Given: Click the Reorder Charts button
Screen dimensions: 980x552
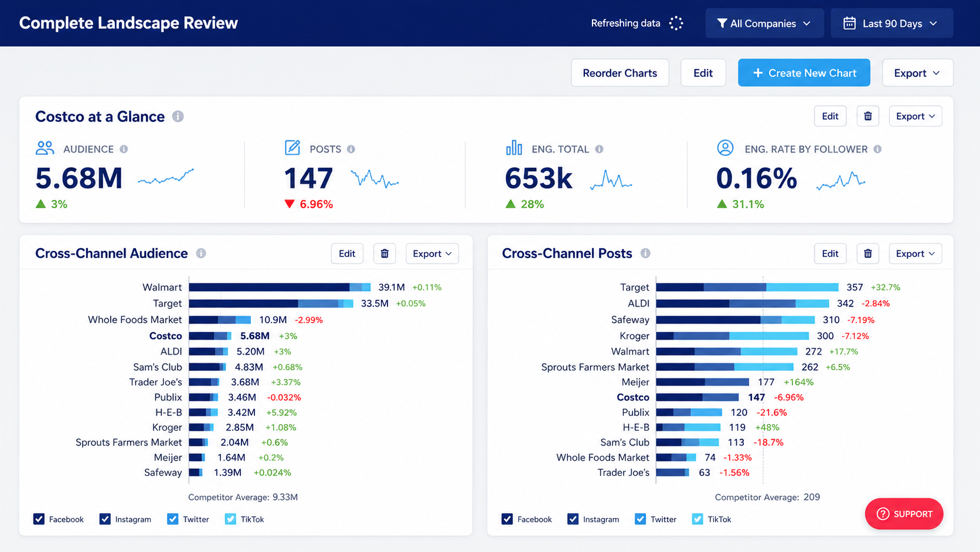Looking at the screenshot, I should click(x=620, y=73).
